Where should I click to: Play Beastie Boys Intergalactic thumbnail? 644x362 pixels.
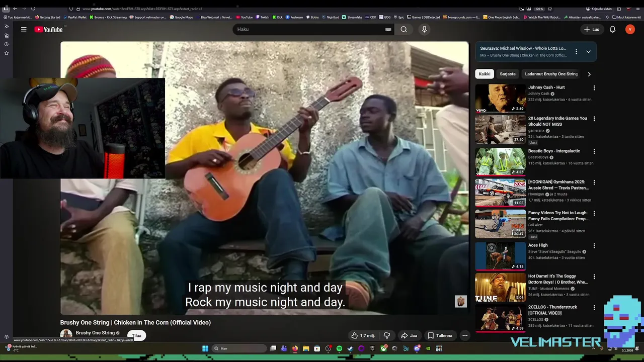coord(500,161)
